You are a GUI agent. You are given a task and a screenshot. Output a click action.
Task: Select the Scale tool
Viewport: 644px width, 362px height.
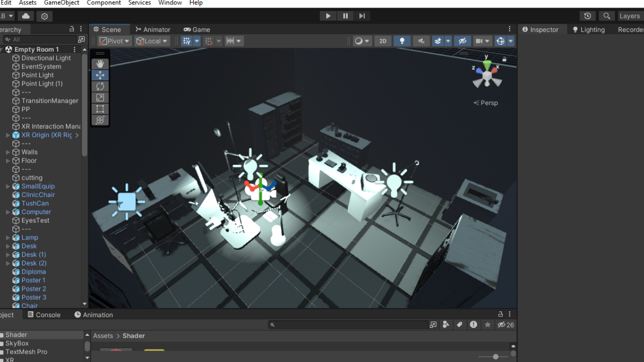100,98
